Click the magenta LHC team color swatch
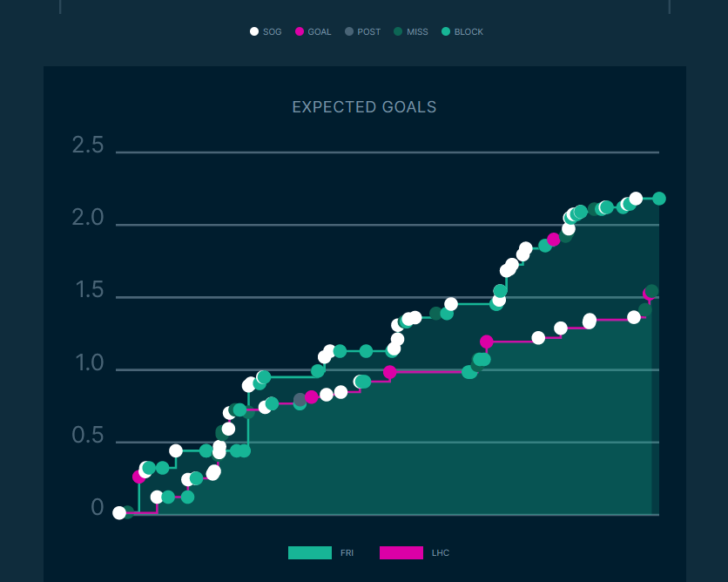Viewport: 728px width, 582px height. pyautogui.click(x=401, y=552)
